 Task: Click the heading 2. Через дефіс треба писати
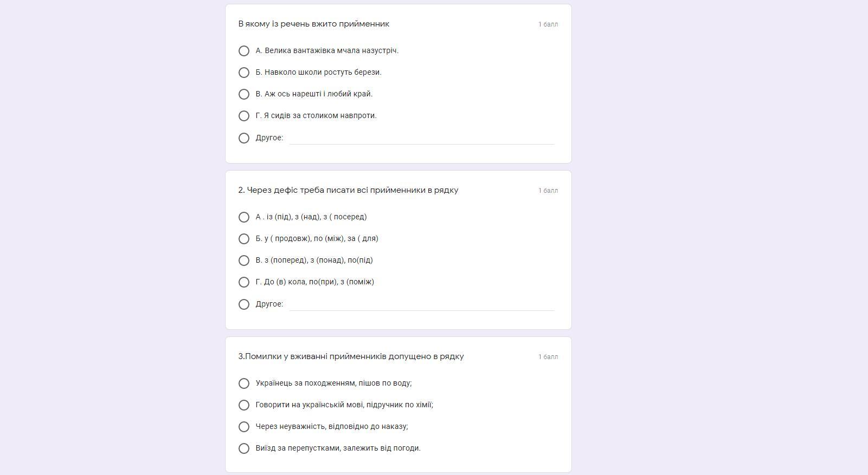pos(348,190)
